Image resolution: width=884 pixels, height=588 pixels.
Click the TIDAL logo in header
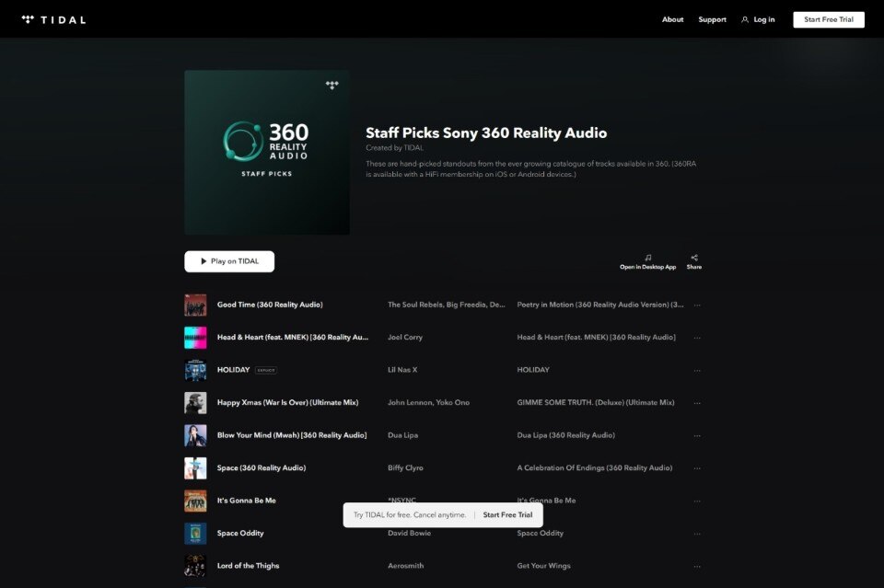(x=53, y=19)
